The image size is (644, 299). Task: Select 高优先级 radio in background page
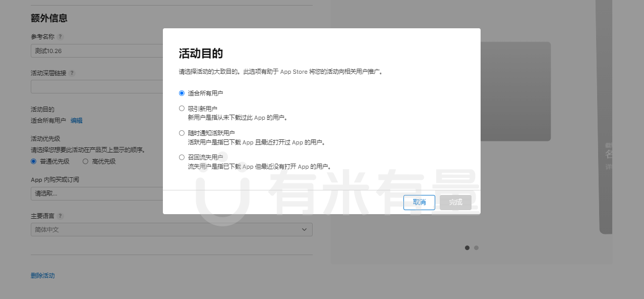coord(85,162)
